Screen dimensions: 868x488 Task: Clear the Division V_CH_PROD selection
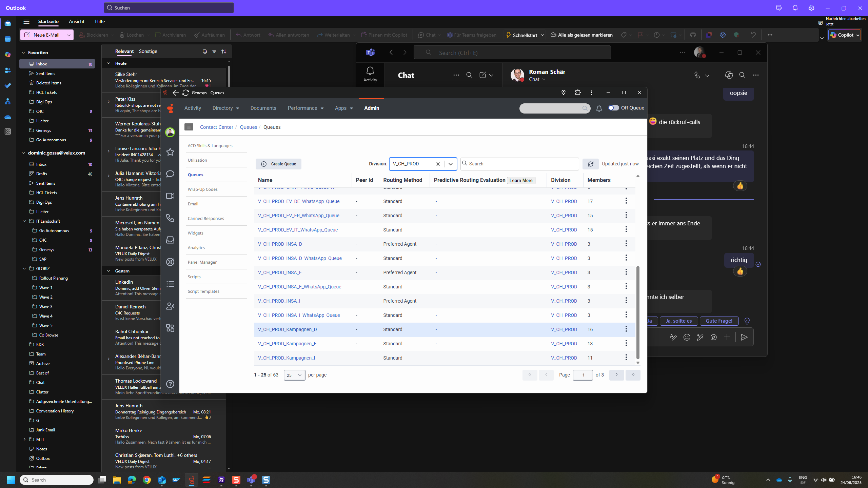point(438,164)
